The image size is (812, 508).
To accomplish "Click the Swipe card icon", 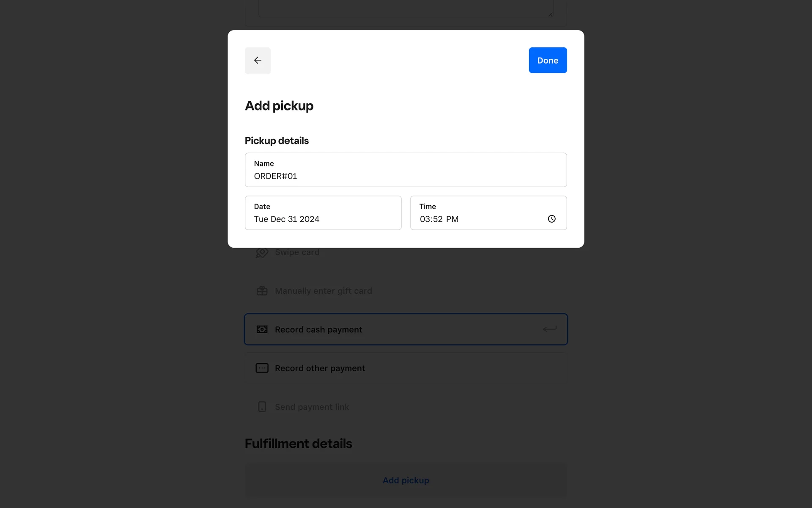I will coord(262,253).
